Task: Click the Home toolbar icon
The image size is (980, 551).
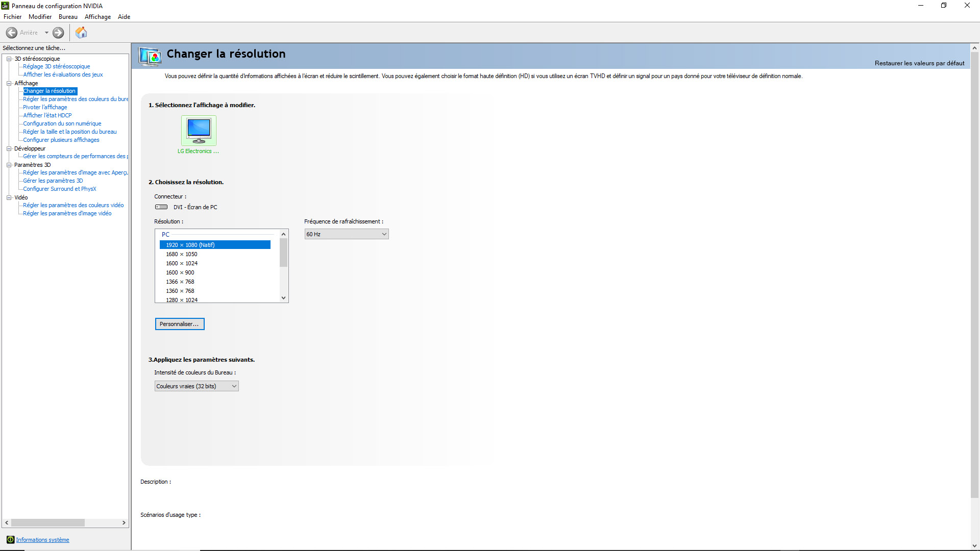Action: coord(81,33)
